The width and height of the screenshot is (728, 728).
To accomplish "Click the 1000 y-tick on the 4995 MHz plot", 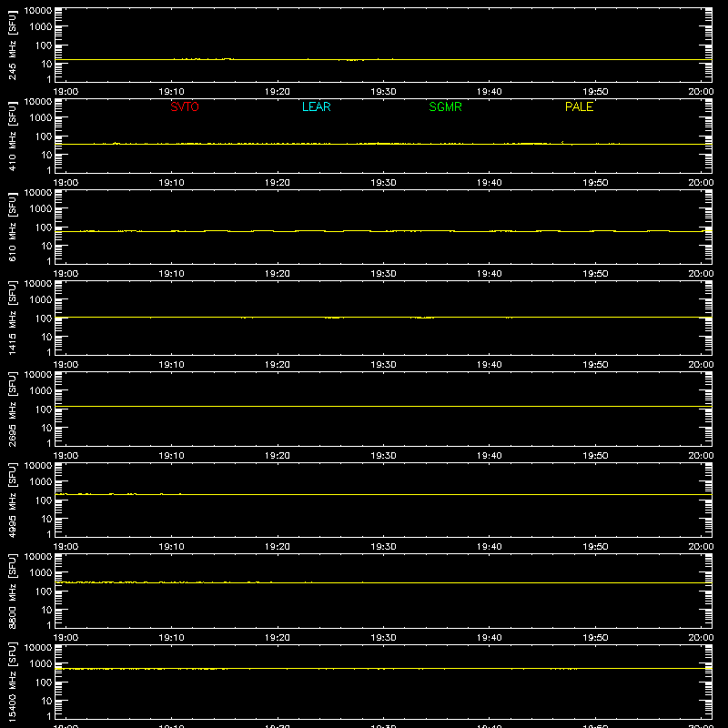I will coord(41,481).
